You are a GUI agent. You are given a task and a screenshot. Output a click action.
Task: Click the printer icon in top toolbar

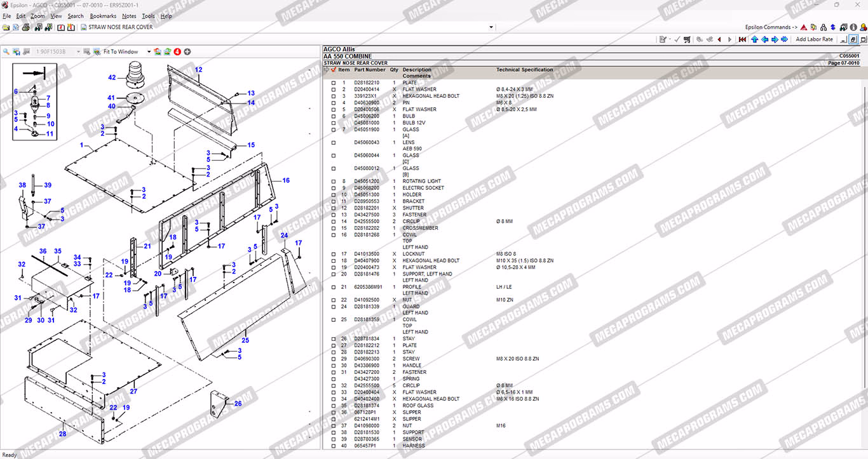[x=26, y=27]
